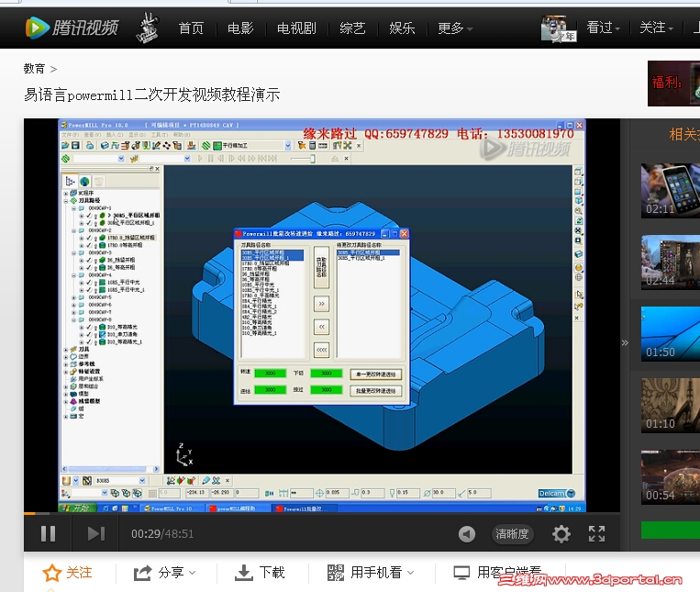700x592 pixels.
Task: Click the top view icon on PowerMILL right toolbar
Action: pyautogui.click(x=579, y=172)
